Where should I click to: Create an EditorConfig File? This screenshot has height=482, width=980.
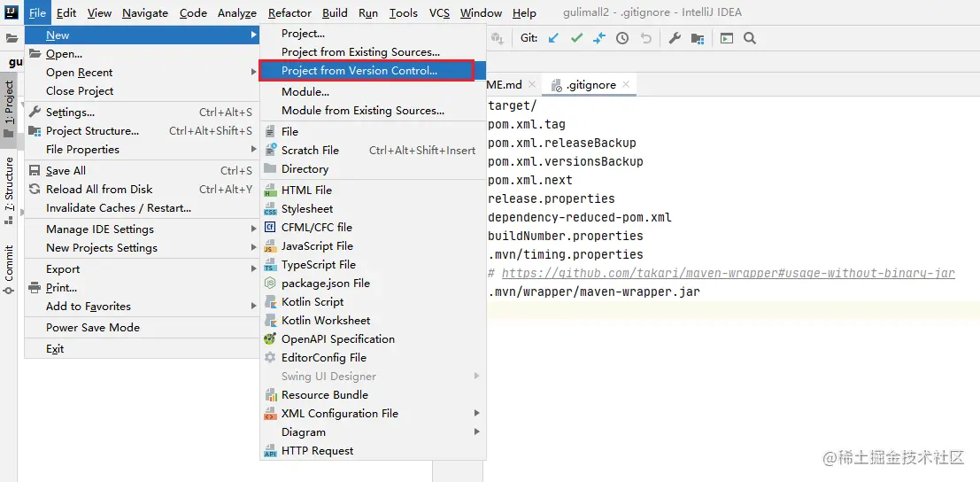tap(373, 358)
